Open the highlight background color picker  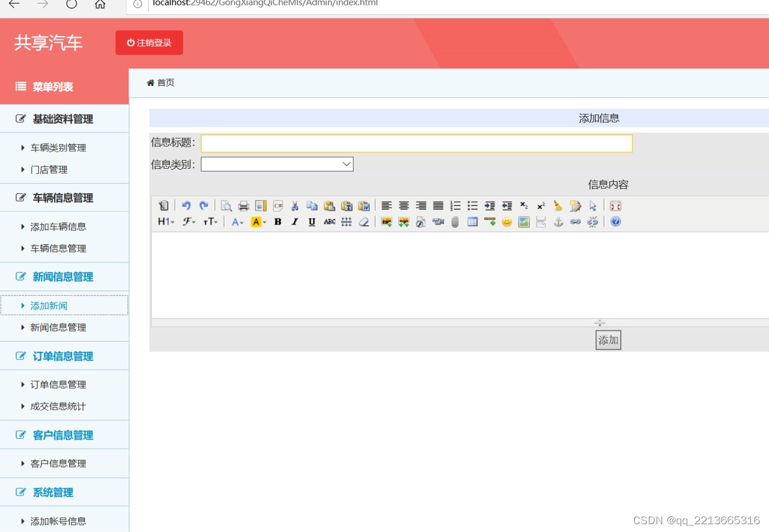point(258,222)
